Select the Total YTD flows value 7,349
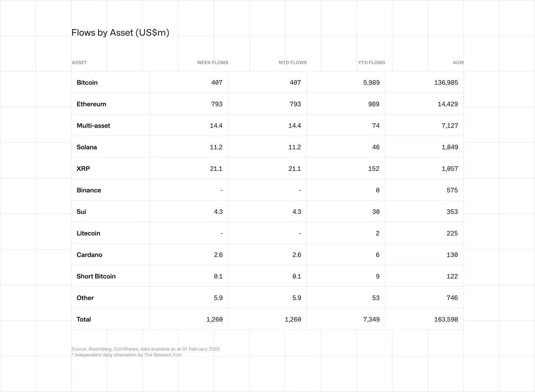The image size is (535, 392). (x=371, y=320)
